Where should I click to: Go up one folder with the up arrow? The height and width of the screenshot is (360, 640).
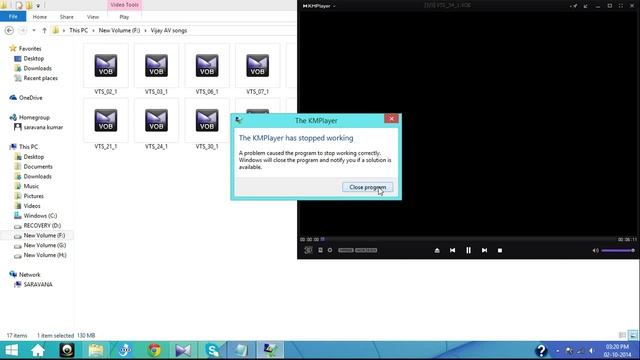tap(44, 30)
